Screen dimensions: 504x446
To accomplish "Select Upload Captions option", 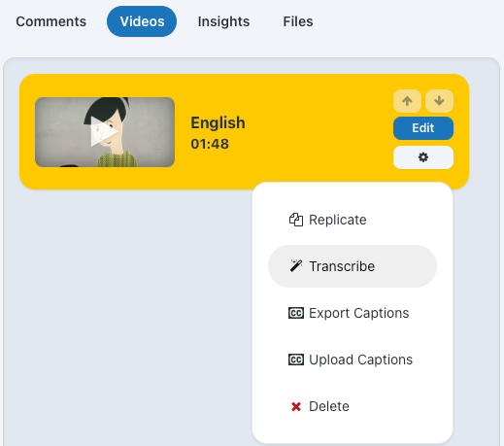I will pos(353,360).
